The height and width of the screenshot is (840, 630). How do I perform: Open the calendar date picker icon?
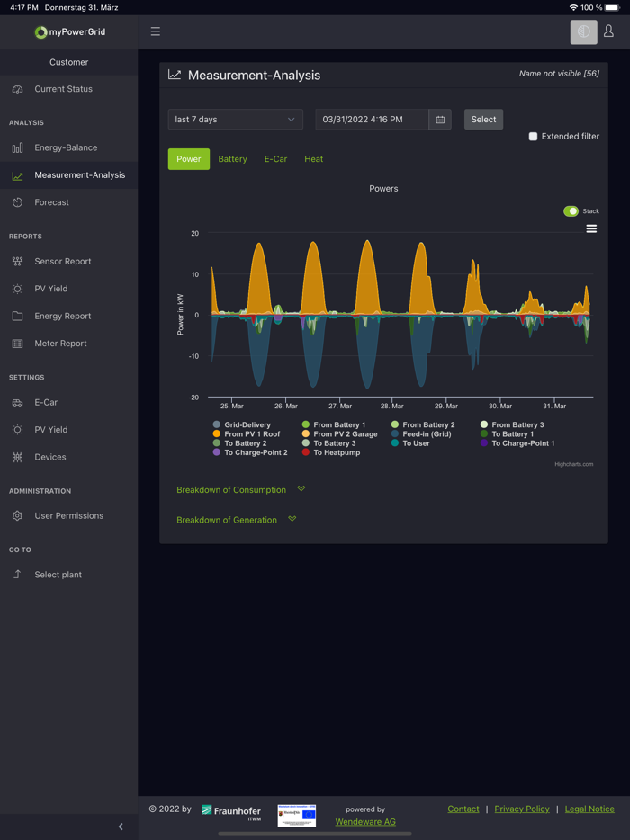click(x=440, y=120)
